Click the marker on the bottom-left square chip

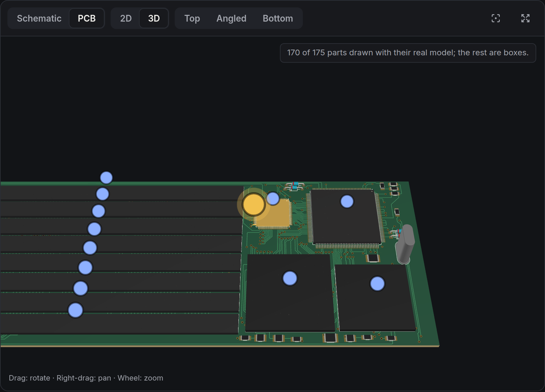click(x=290, y=279)
